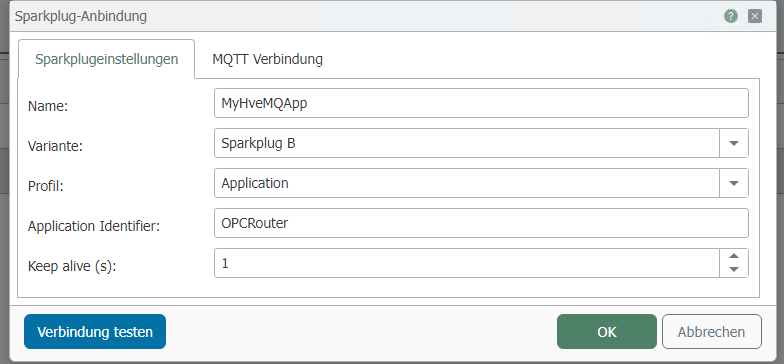Screen dimensions: 784x364
Task: Click the Application Identifier label
Action: click(94, 226)
